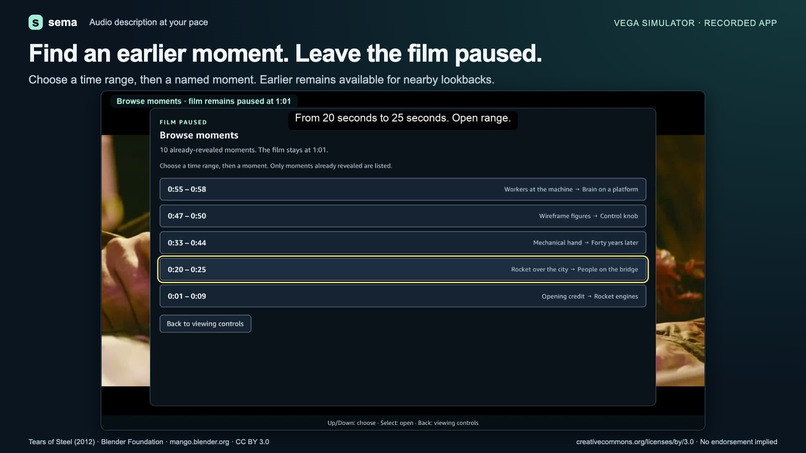This screenshot has width=806, height=453.
Task: Choose the 0:01 – 0:09 Opening credit range
Action: pos(402,296)
